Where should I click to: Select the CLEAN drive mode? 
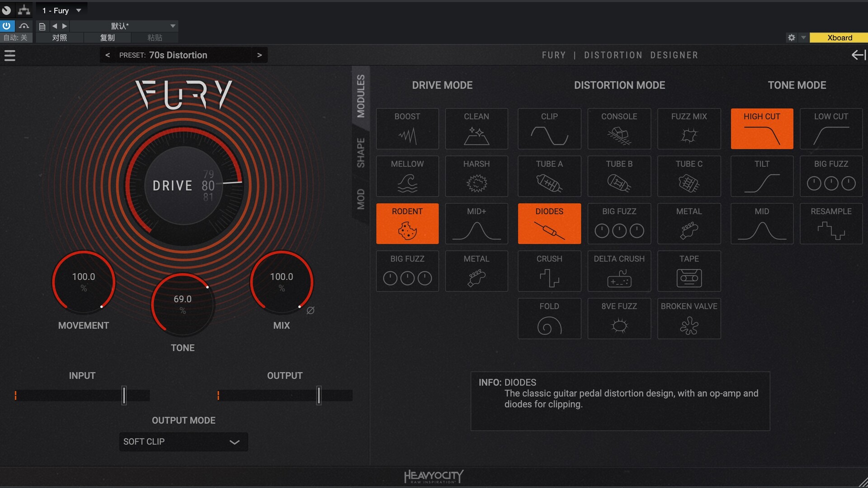(x=476, y=129)
